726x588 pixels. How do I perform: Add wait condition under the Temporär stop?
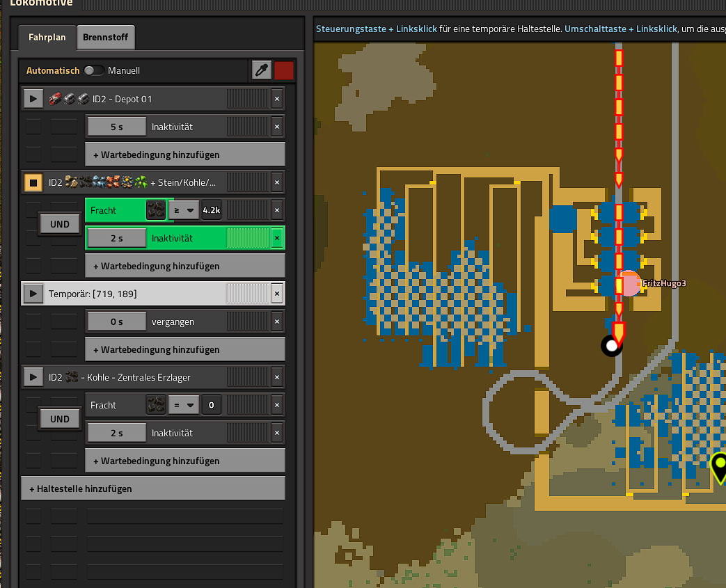[185, 349]
